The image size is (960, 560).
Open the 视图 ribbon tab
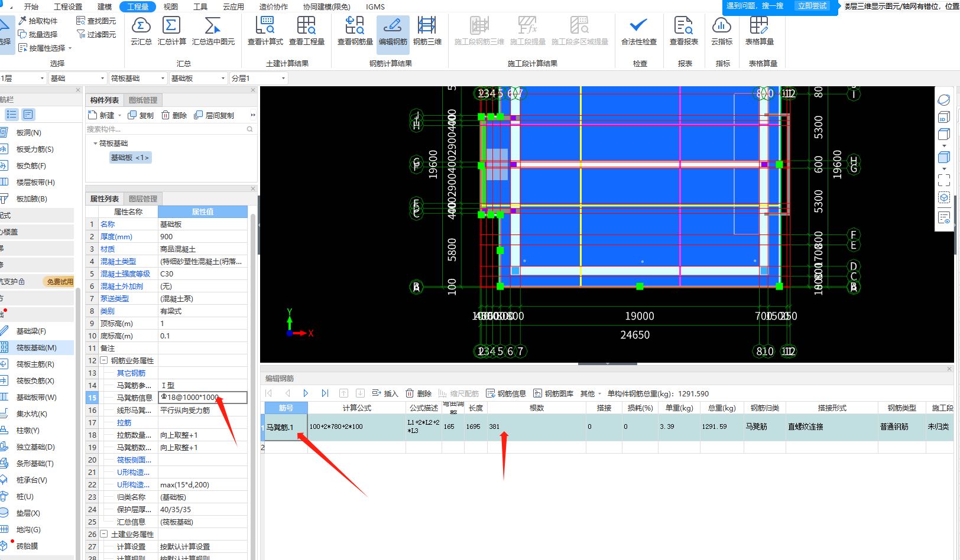pyautogui.click(x=171, y=6)
